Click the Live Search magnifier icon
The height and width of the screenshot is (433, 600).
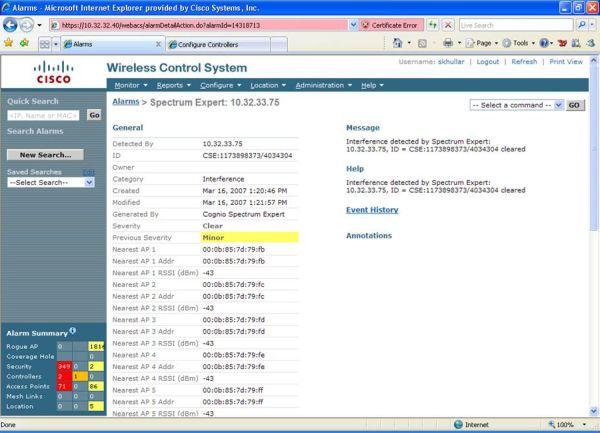click(x=582, y=25)
